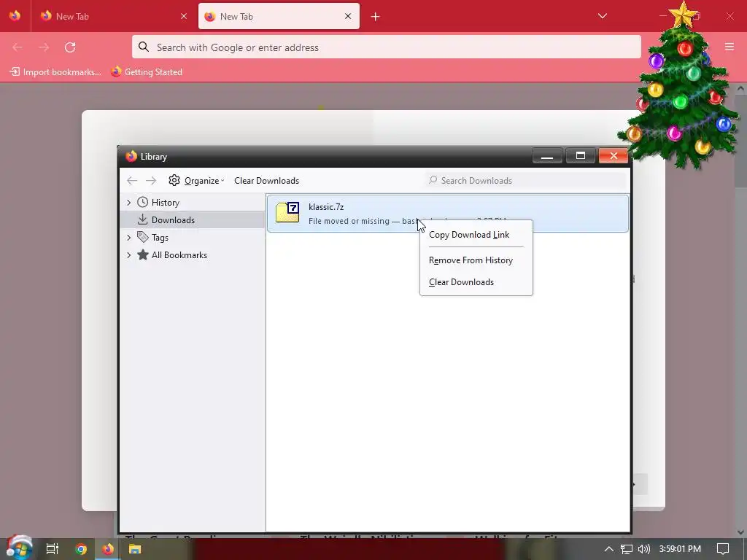This screenshot has width=747, height=560.
Task: Click the Tags label icon
Action: pos(142,237)
